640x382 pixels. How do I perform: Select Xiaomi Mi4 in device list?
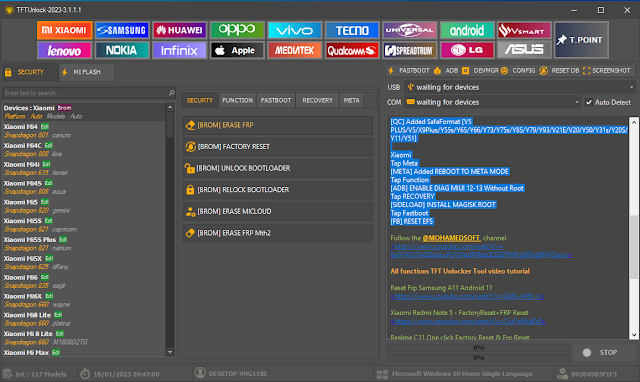84,131
